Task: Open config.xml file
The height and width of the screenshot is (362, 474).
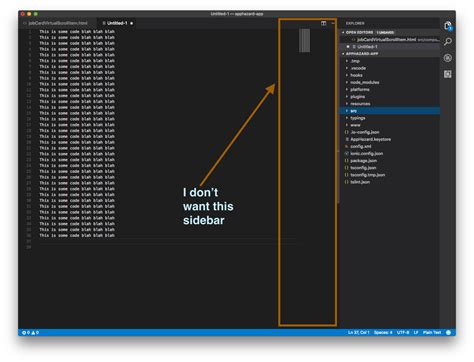Action: pos(390,146)
